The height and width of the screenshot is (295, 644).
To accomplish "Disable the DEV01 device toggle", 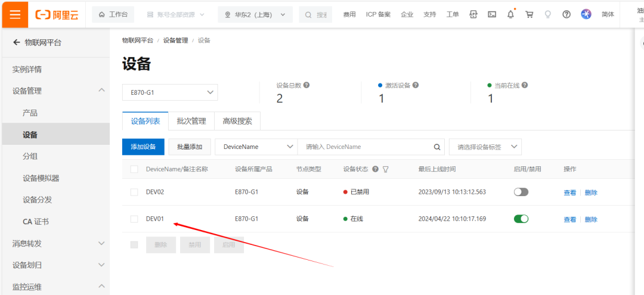I will pyautogui.click(x=521, y=219).
